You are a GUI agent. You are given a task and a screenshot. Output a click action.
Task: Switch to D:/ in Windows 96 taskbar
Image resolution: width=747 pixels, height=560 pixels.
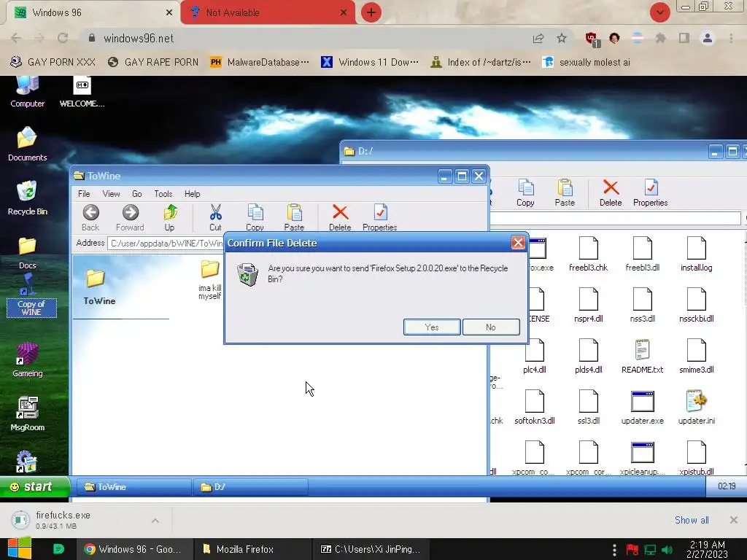tap(251, 486)
